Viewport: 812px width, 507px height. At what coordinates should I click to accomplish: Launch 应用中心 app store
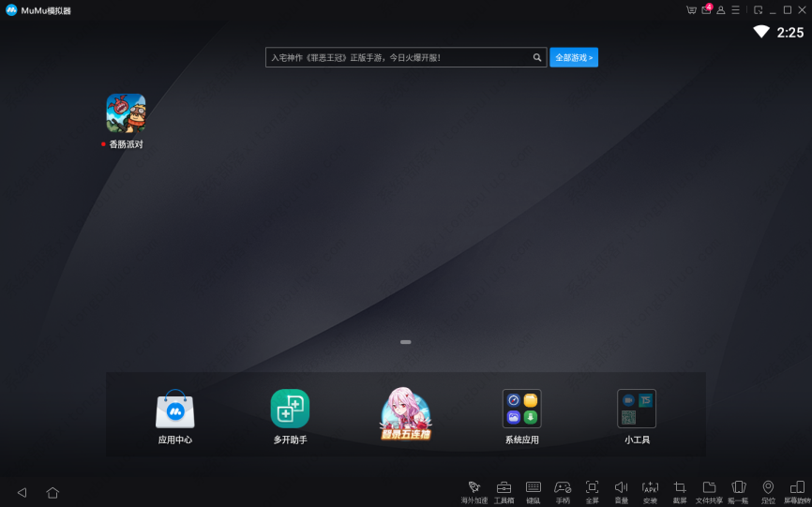(x=175, y=410)
